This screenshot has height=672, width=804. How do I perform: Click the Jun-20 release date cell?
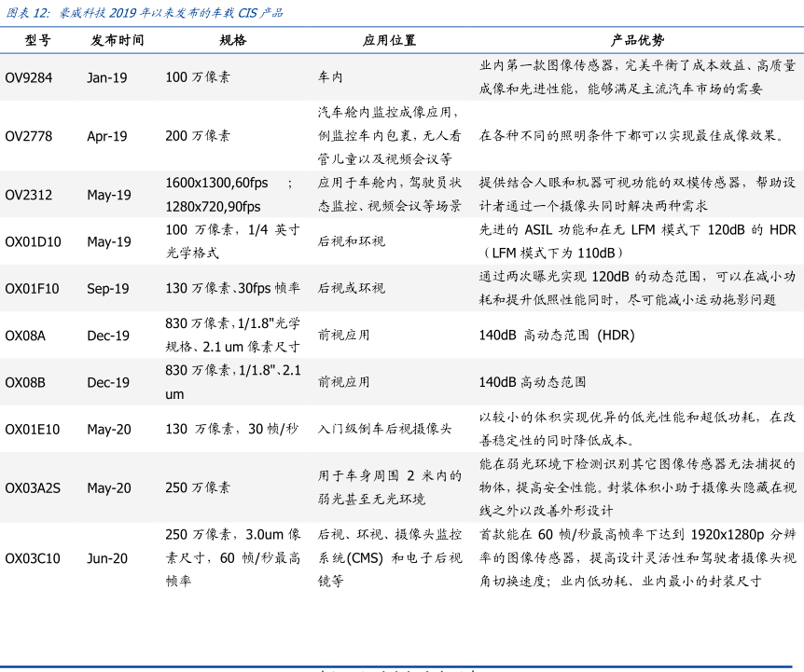pos(107,559)
